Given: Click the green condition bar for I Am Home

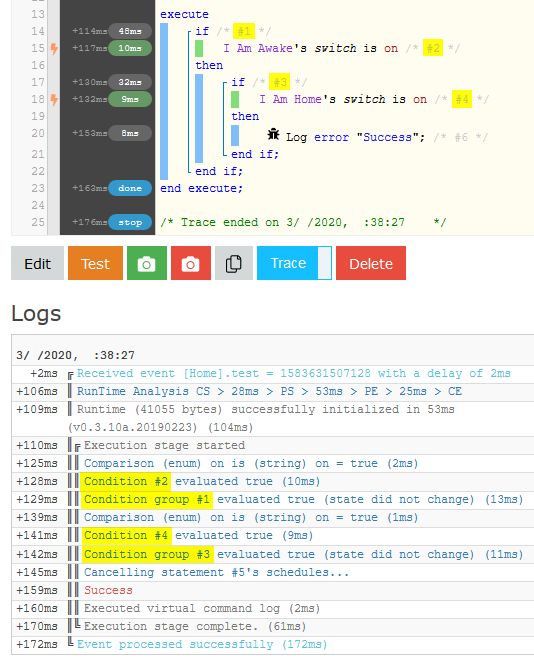Looking at the screenshot, I should click(x=235, y=99).
